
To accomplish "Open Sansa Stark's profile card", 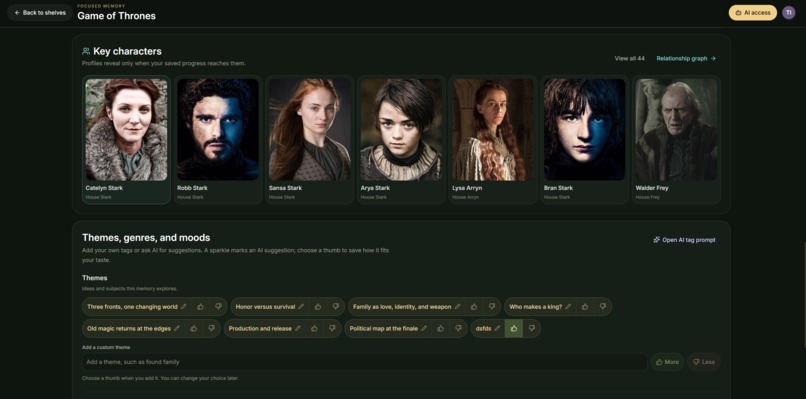I will coord(309,140).
